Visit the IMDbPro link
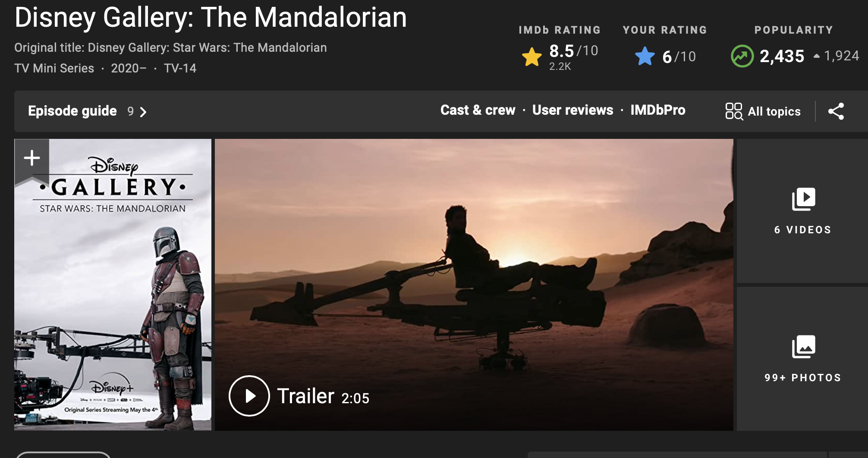 tap(657, 110)
